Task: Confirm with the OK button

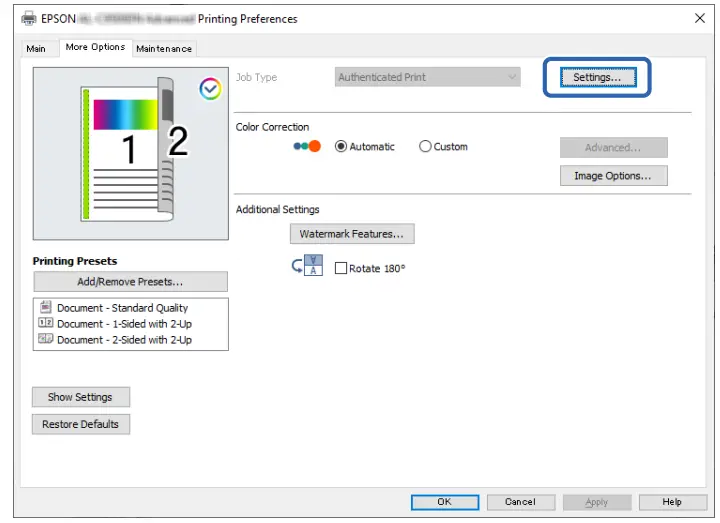Action: coord(445,502)
